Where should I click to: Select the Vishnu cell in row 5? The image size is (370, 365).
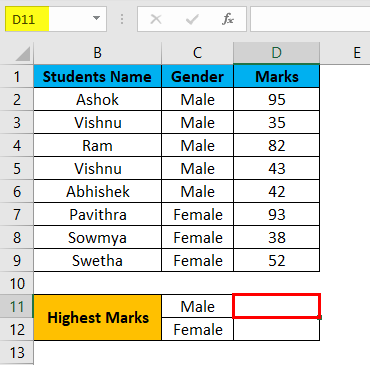97,168
